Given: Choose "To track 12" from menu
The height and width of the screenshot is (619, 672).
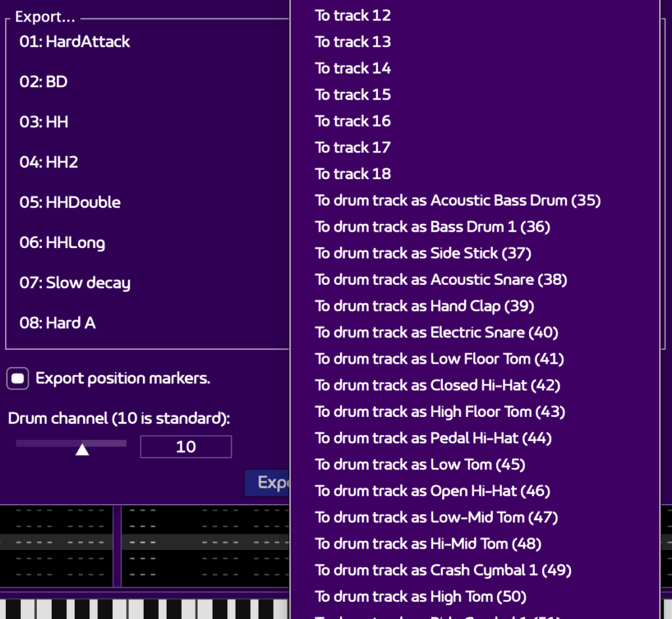Looking at the screenshot, I should point(353,15).
